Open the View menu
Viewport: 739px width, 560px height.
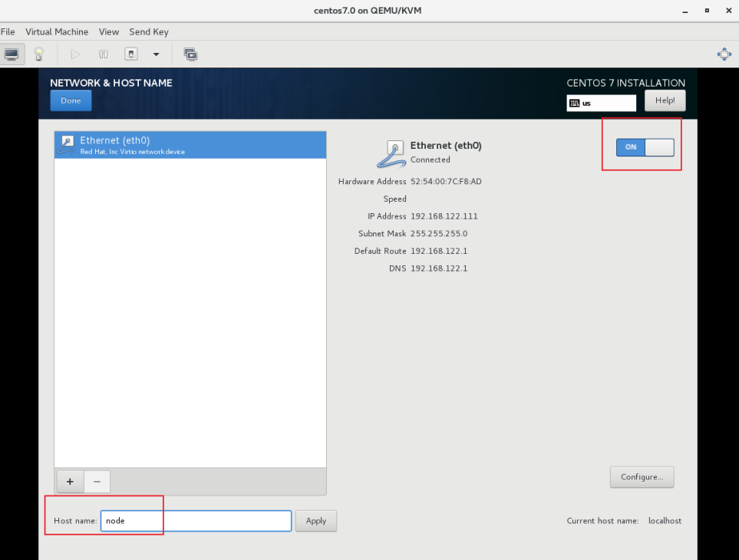click(x=108, y=31)
